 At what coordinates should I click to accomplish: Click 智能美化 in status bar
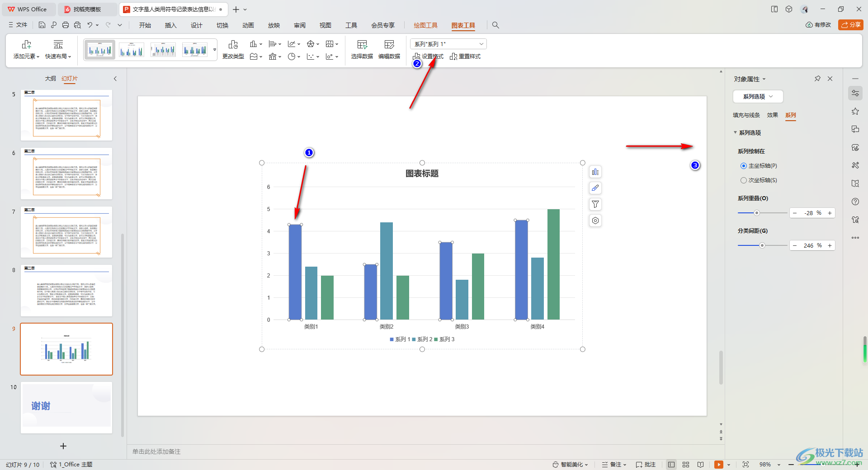pyautogui.click(x=570, y=465)
